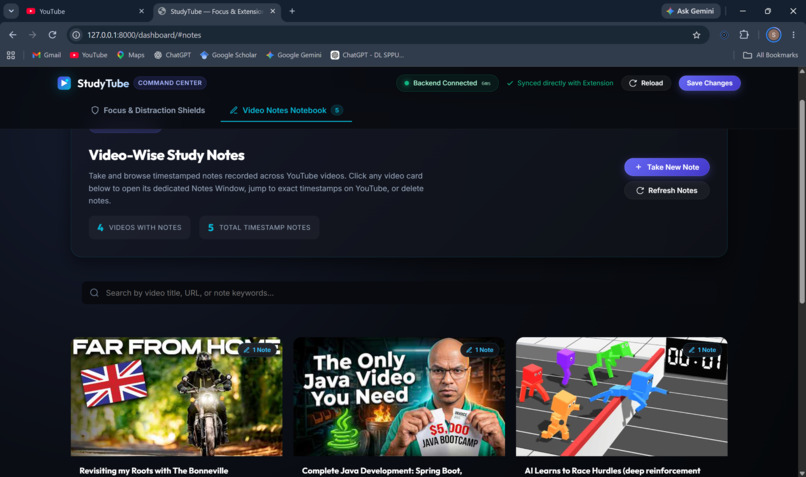Open the ChatGPT bookmark
This screenshot has height=477, width=806.
172,55
